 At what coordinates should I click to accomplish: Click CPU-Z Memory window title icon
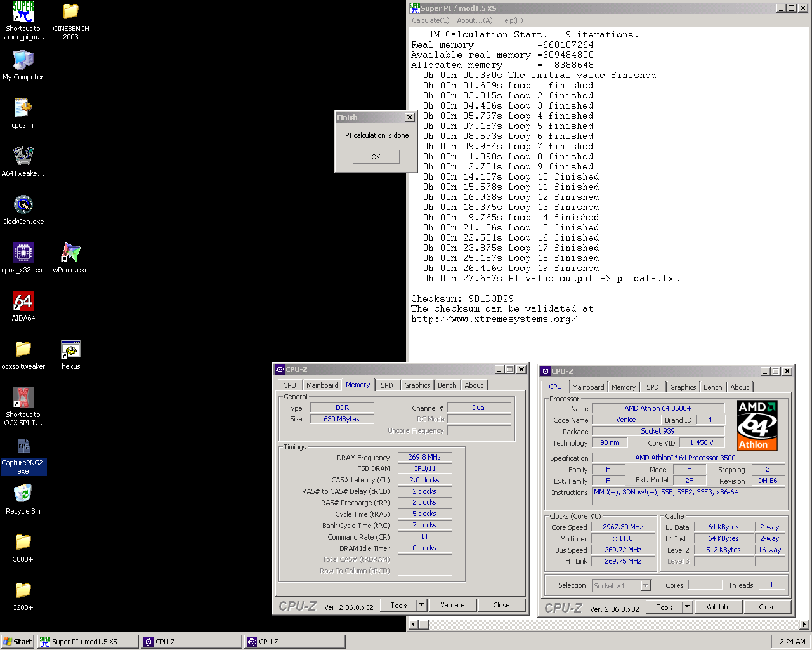280,369
